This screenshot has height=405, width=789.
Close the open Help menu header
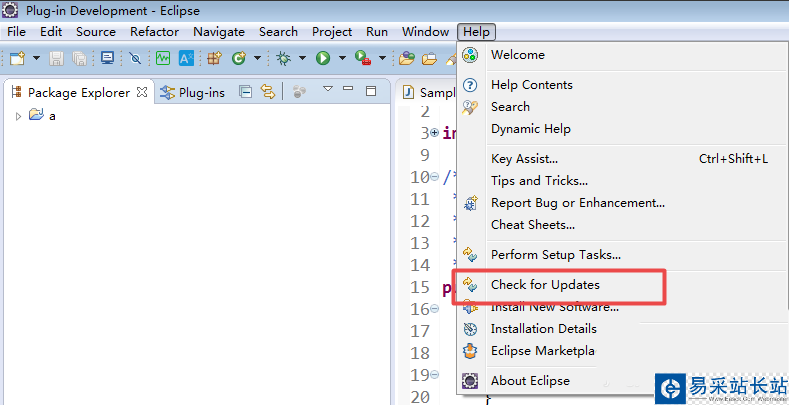[x=477, y=32]
